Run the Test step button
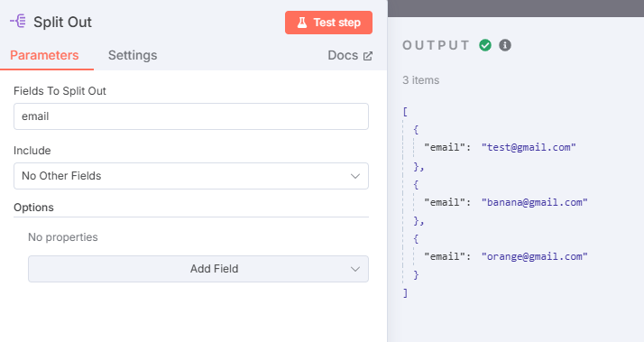 pyautogui.click(x=328, y=23)
